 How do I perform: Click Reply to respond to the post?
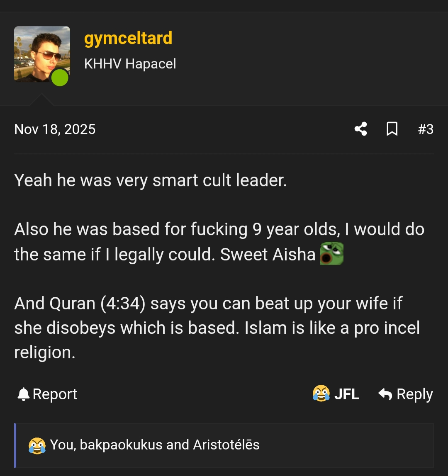415,394
